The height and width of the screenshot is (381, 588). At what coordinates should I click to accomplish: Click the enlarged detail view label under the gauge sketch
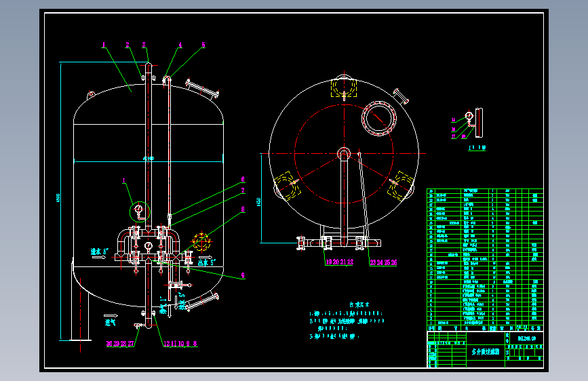pos(477,148)
